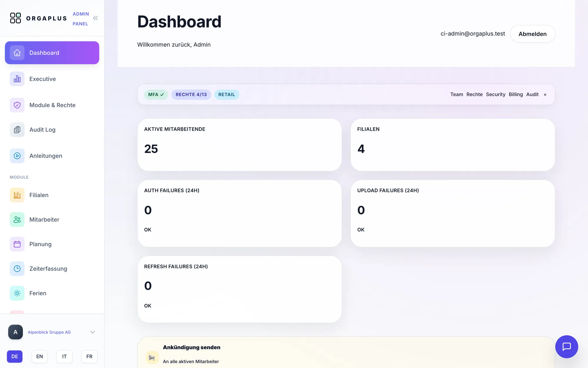Image resolution: width=588 pixels, height=368 pixels.
Task: Click the Ferien sun icon
Action: coord(17,293)
